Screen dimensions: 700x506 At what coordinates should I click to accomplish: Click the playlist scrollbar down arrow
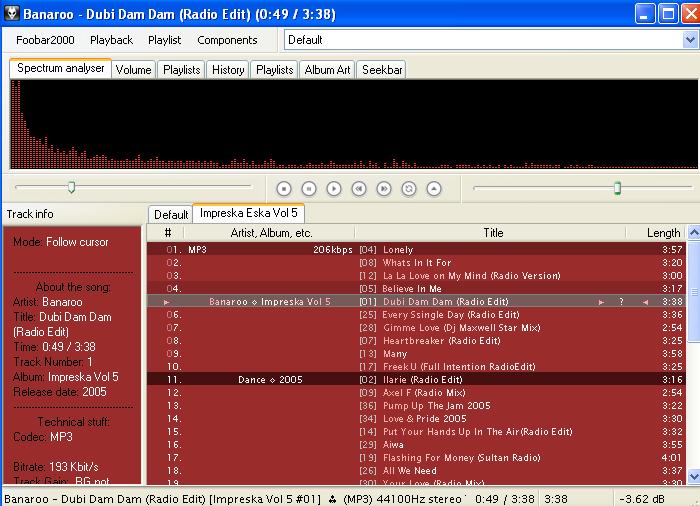693,476
